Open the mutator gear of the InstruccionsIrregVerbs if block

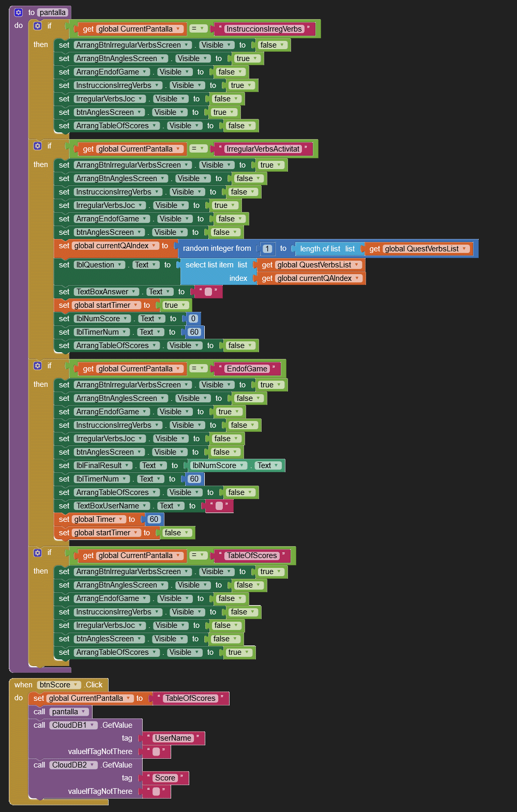click(38, 26)
